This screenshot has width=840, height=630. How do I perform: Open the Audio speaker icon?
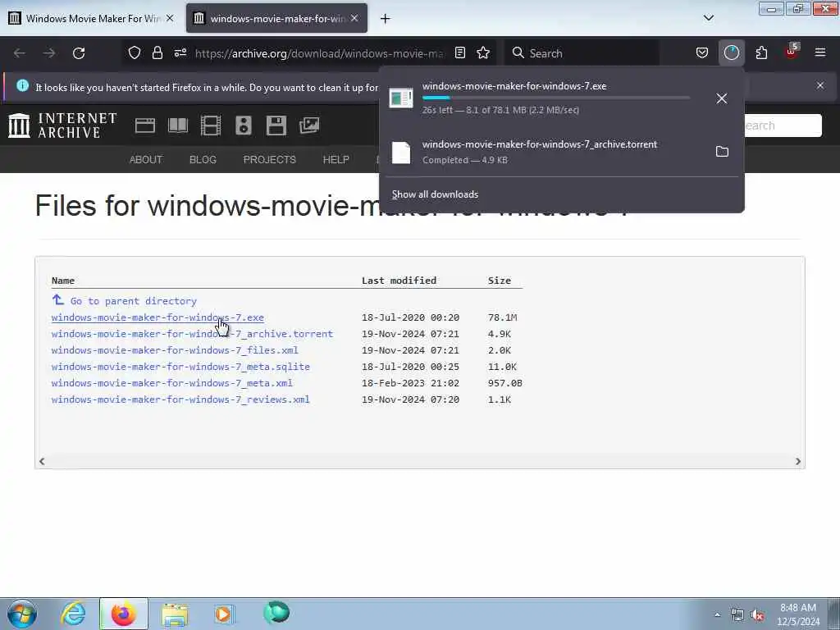point(243,126)
